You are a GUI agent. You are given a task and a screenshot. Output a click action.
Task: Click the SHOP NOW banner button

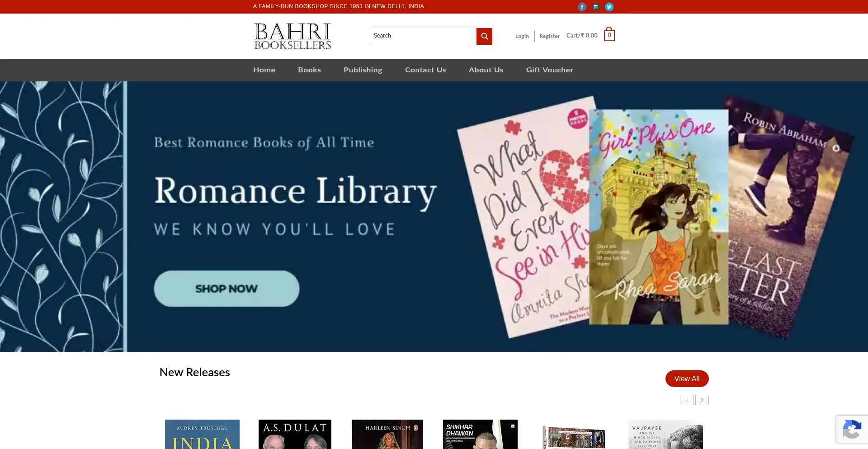coord(226,288)
